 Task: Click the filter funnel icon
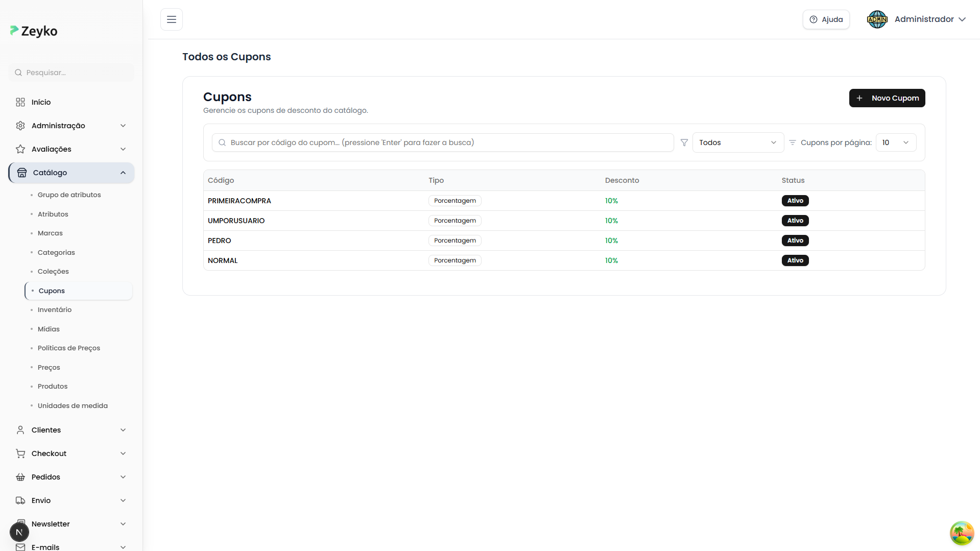tap(684, 142)
